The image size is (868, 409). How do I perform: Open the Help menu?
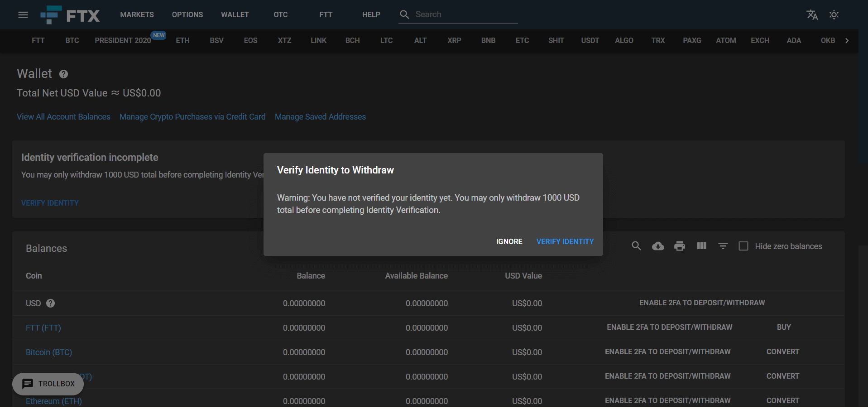[371, 14]
